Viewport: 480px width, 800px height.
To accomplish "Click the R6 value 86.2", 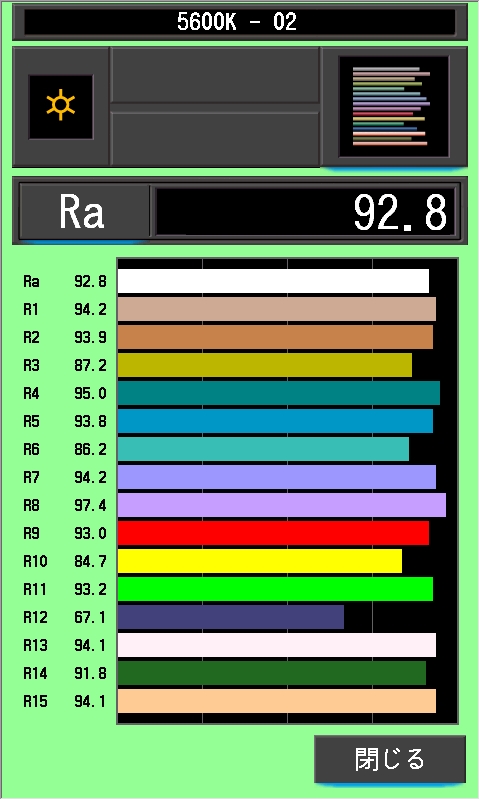I will click(x=91, y=449).
